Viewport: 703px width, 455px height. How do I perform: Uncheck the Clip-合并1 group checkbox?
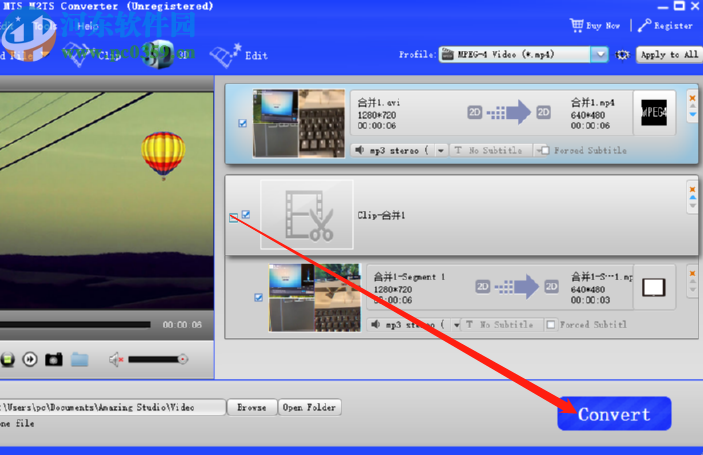(246, 214)
